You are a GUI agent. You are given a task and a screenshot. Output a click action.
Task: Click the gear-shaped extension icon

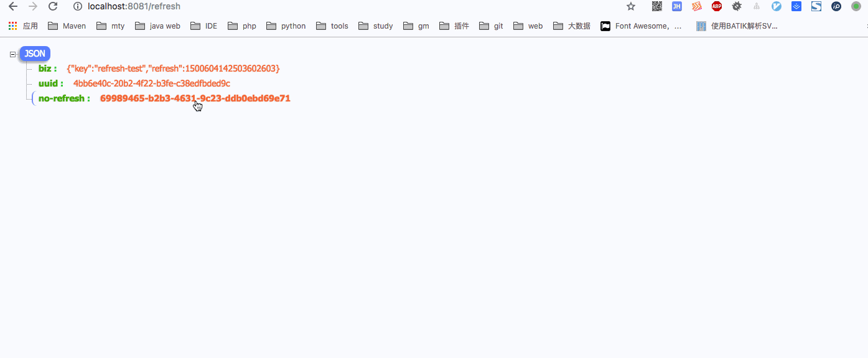(737, 6)
